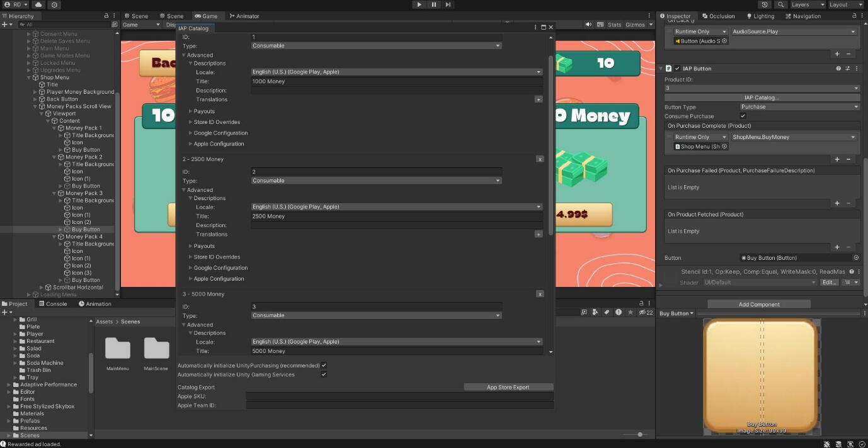Click the global search magnifier icon
Screen dimensions: 868x448
click(x=781, y=4)
